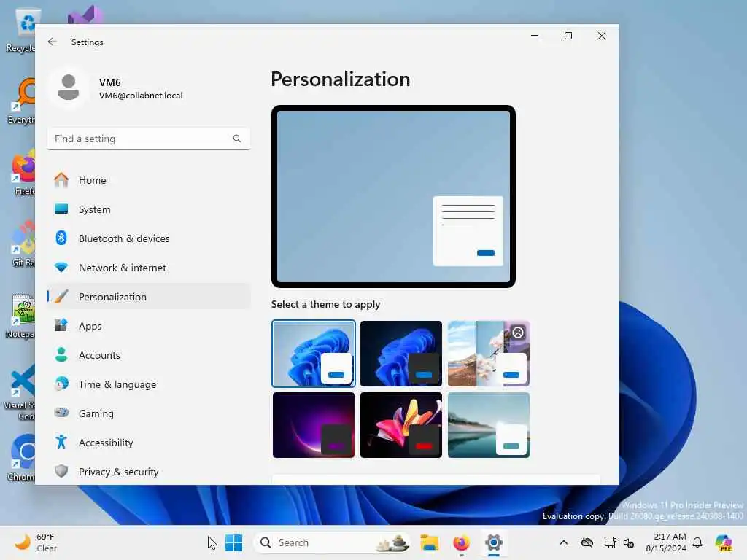Maximize the Settings window
Screen dimensions: 747x560
(568, 36)
